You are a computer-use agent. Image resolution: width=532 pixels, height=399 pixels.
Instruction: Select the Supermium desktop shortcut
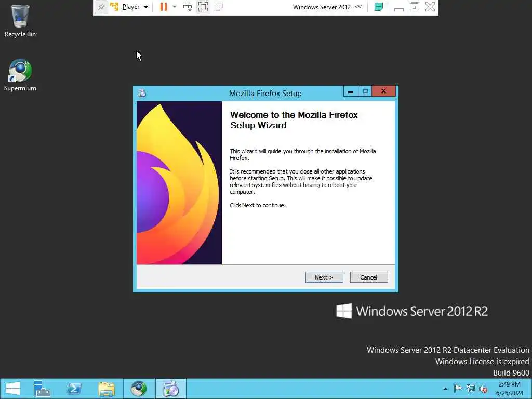click(20, 75)
